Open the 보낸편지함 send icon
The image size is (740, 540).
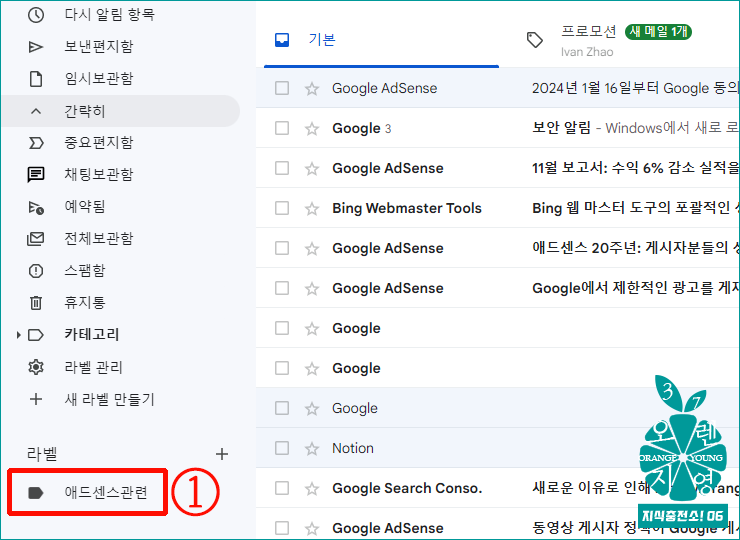point(36,47)
